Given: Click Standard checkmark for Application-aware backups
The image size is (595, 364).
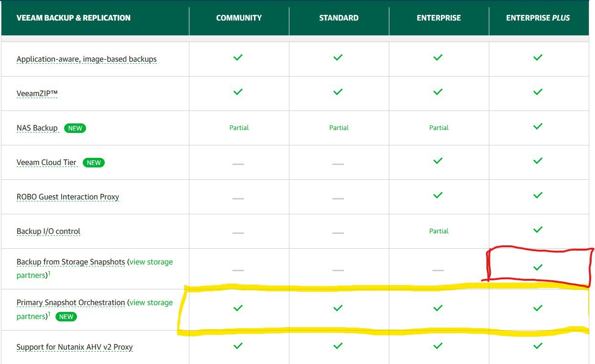Looking at the screenshot, I should click(x=338, y=57).
